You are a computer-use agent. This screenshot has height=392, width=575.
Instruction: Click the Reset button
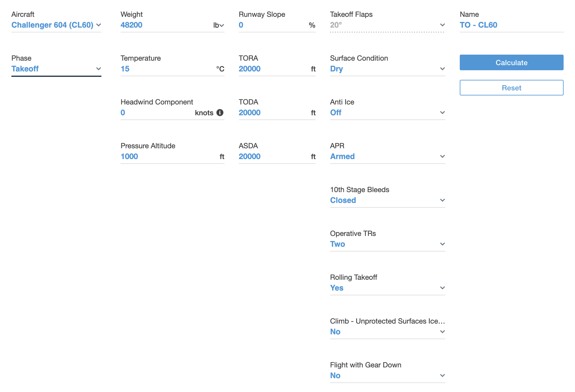click(x=511, y=88)
